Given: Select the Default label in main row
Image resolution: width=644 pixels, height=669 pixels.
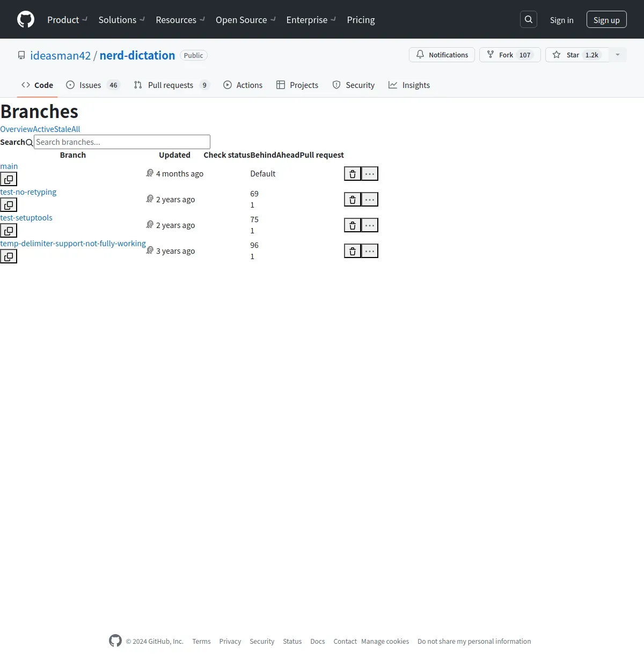Looking at the screenshot, I should click(263, 174).
